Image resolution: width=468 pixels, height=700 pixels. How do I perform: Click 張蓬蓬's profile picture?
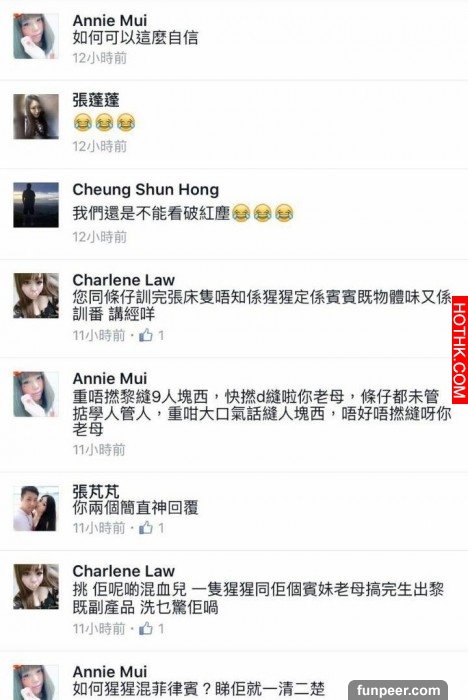[36, 116]
